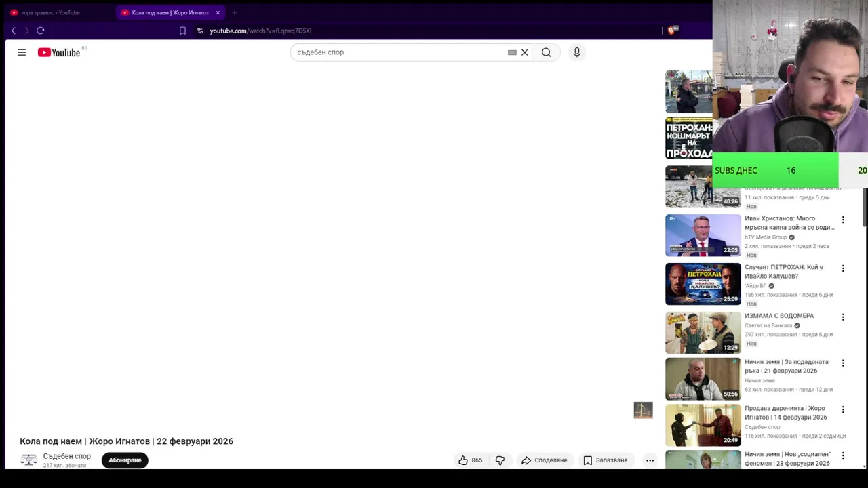Open the Продава дарената 20:49 thumbnail
The height and width of the screenshot is (488, 868).
tap(703, 425)
